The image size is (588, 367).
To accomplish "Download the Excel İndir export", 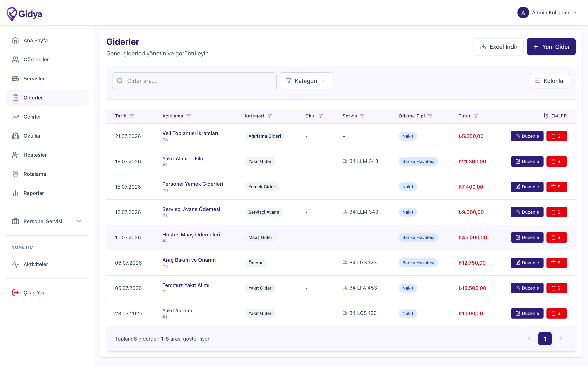I will [x=498, y=47].
